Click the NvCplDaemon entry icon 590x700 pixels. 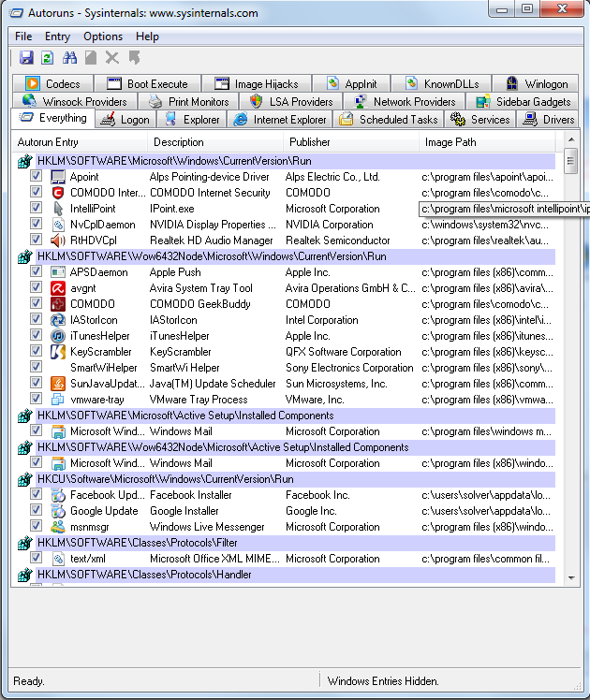pos(58,225)
